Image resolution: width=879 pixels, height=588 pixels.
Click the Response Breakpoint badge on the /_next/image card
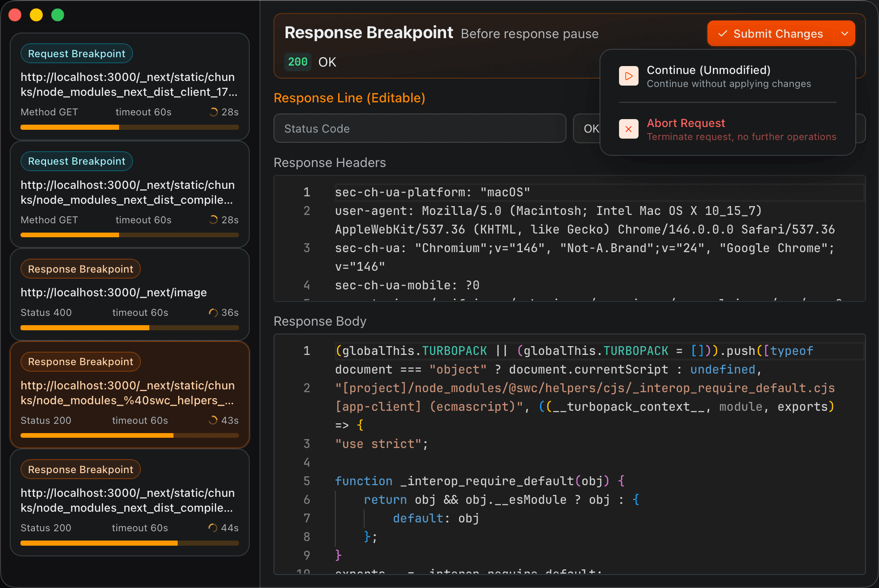(x=80, y=268)
